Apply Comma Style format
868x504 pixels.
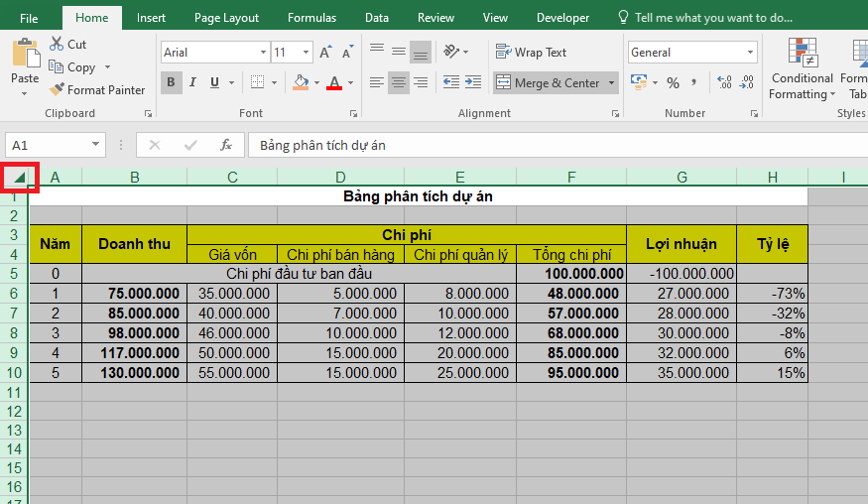[x=693, y=82]
